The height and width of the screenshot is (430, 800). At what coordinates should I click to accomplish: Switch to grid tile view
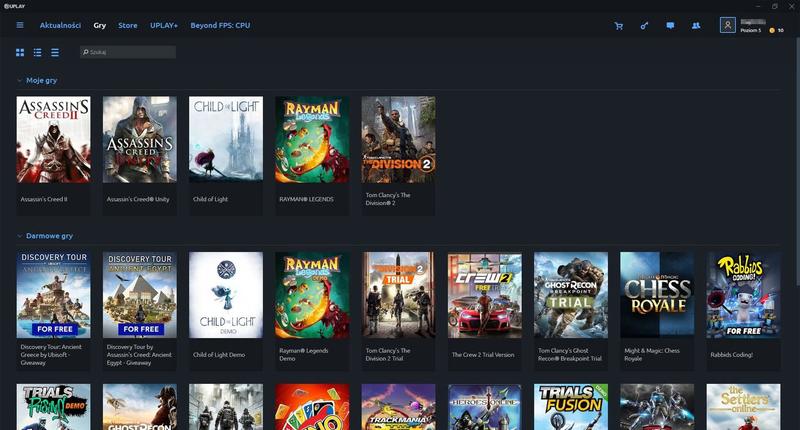(x=20, y=52)
